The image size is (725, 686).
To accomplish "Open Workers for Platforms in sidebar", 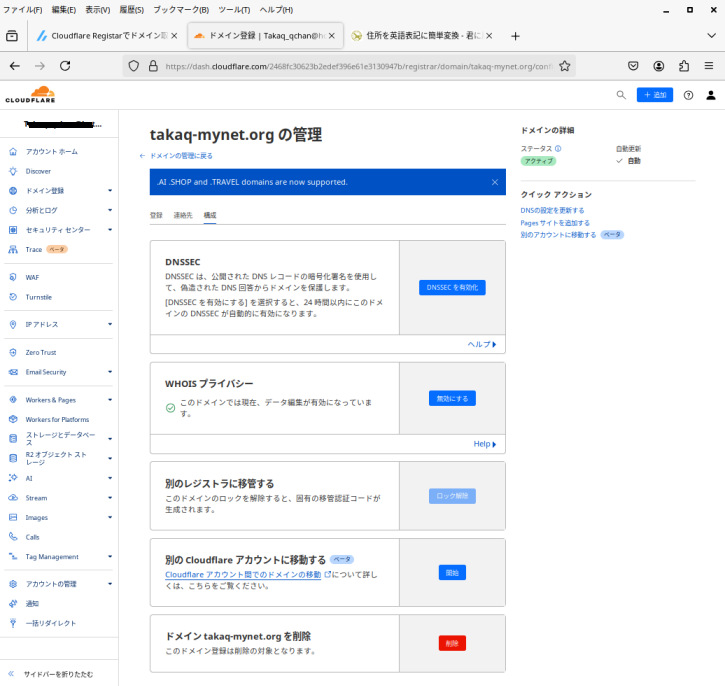I will click(x=57, y=420).
